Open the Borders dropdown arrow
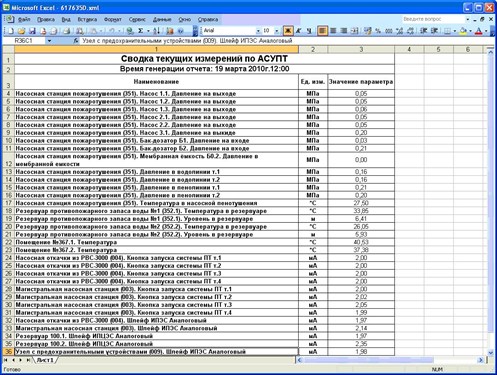 454,31
